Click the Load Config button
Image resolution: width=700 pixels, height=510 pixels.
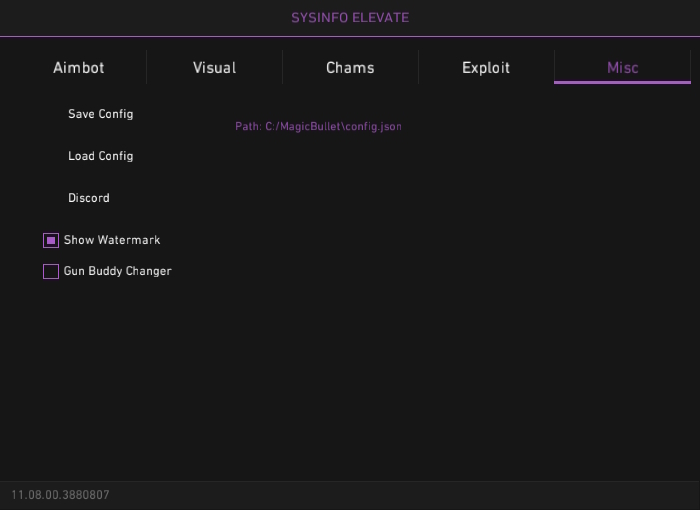[100, 156]
